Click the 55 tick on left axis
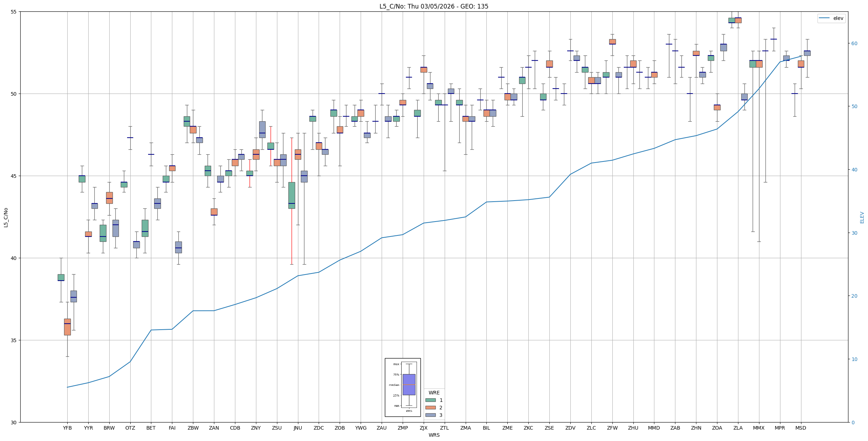Screen dimensions: 868x441 [x=14, y=12]
